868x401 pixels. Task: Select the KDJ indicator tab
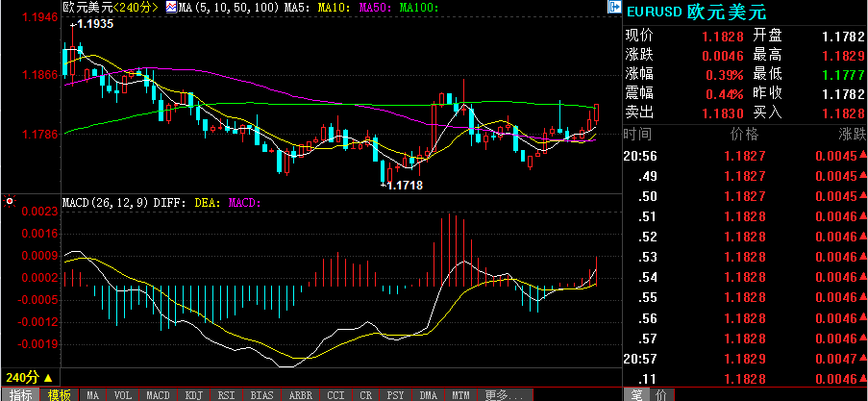point(193,394)
